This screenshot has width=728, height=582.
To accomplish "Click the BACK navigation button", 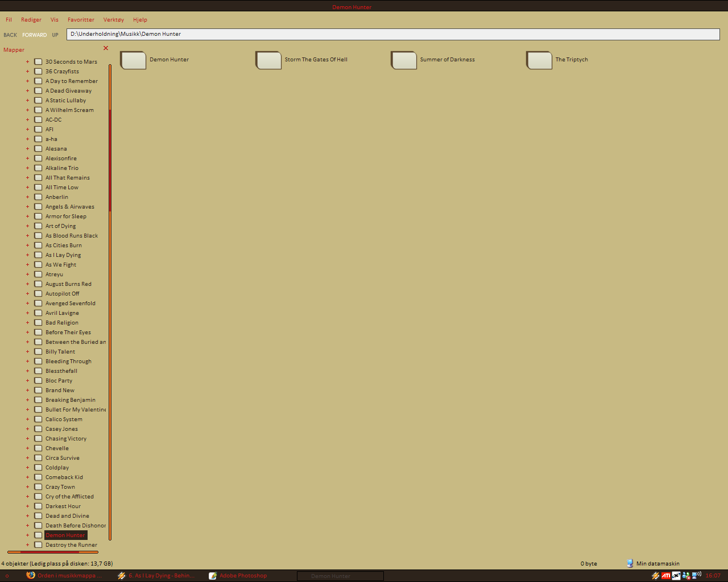I will (10, 35).
